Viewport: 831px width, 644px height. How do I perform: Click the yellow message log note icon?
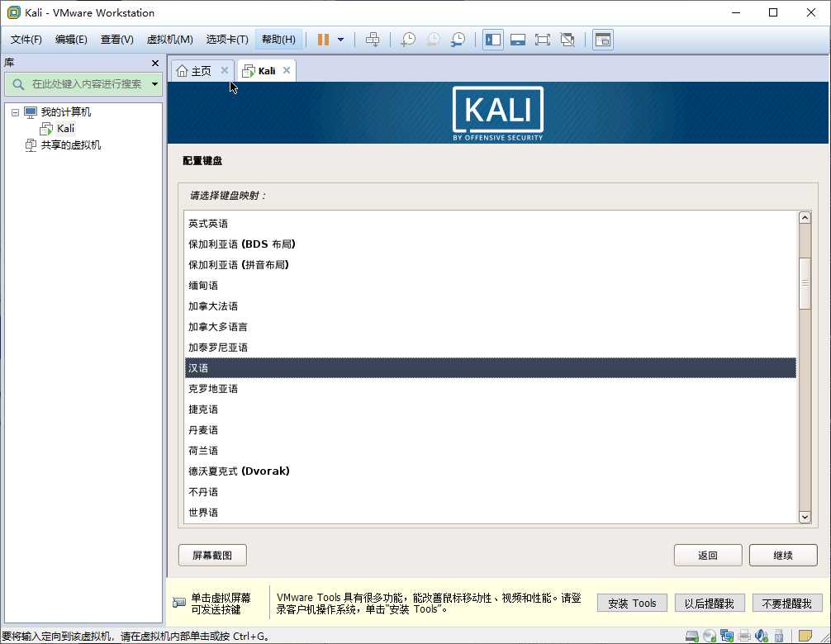[805, 636]
